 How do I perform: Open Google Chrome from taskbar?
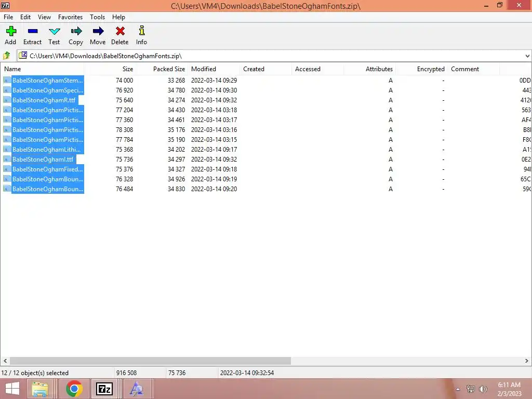[x=74, y=389]
